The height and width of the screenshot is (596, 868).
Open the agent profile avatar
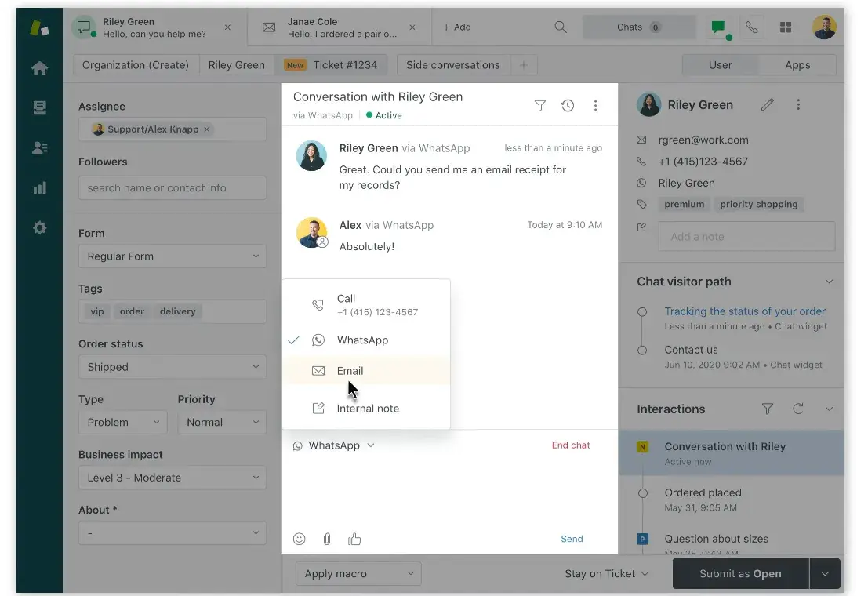click(x=824, y=27)
